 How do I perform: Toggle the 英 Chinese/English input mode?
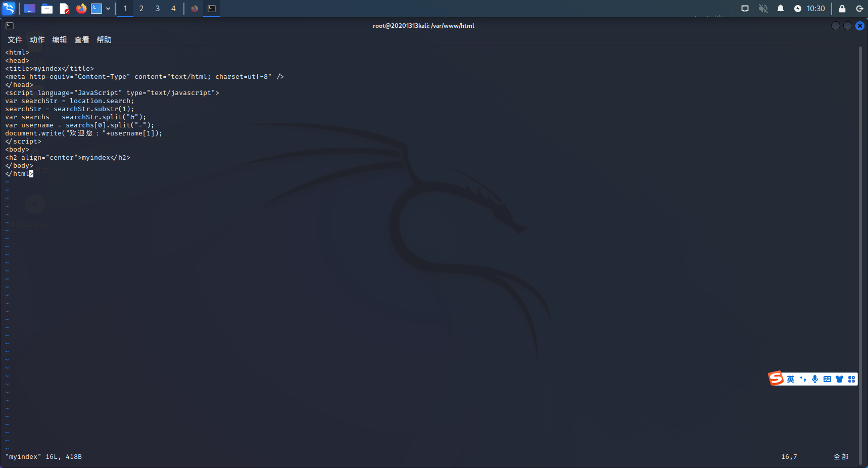point(791,379)
